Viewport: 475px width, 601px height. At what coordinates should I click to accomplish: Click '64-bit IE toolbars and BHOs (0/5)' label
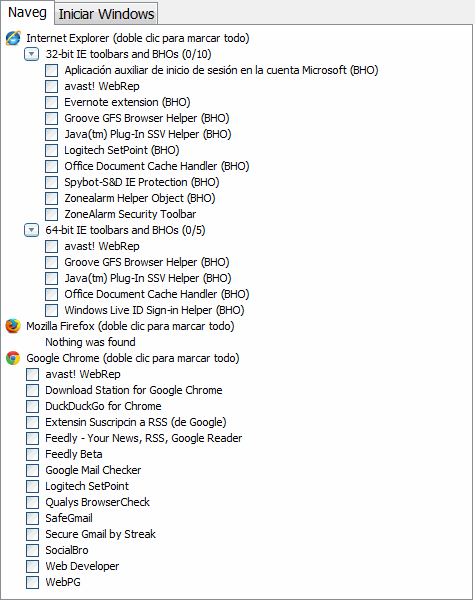click(x=125, y=230)
